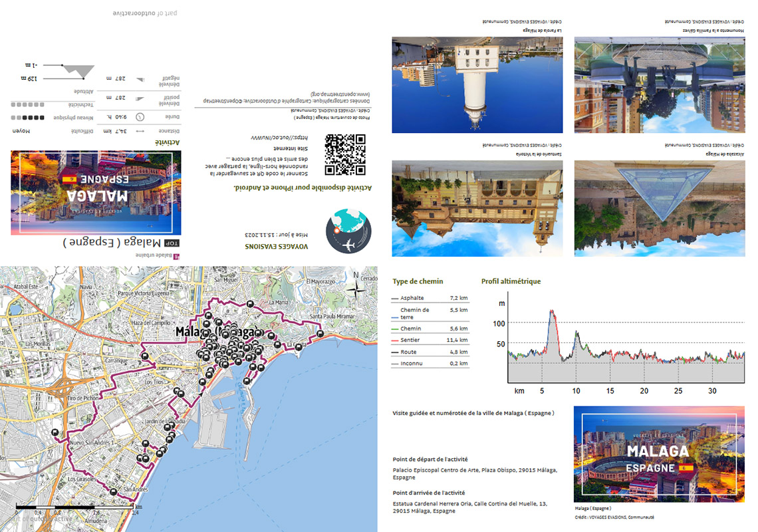Viewport: 758px width, 532px height.
Task: Click the red Sentier legend line swatch
Action: point(395,341)
